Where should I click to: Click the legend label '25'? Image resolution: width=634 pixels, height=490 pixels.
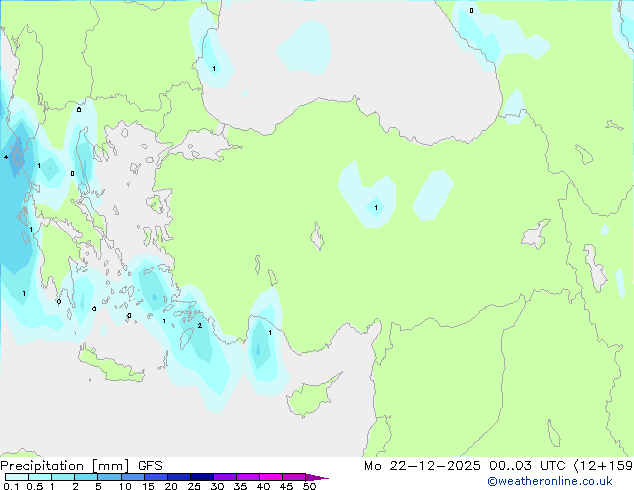(x=194, y=486)
